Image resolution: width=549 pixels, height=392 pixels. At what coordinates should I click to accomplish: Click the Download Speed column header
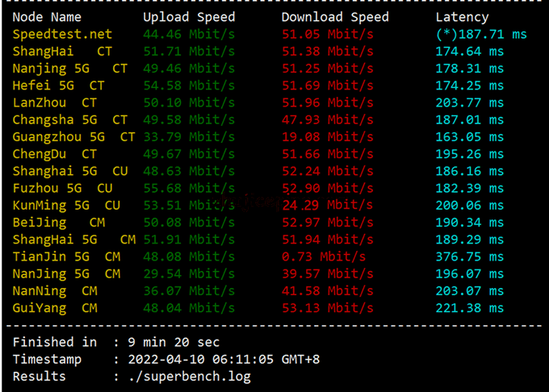[x=335, y=17]
